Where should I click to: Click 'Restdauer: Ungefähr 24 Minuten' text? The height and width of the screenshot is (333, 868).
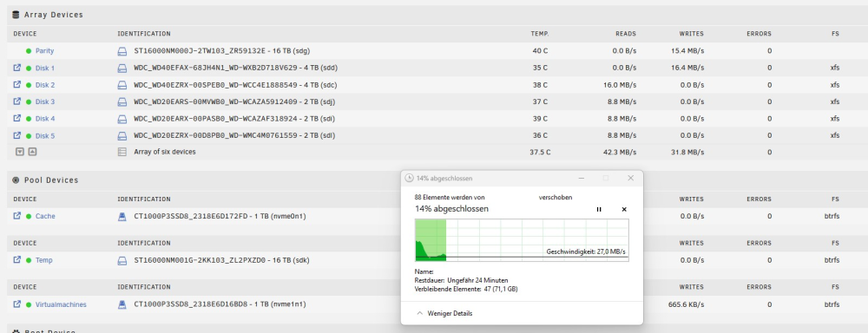tap(461, 280)
